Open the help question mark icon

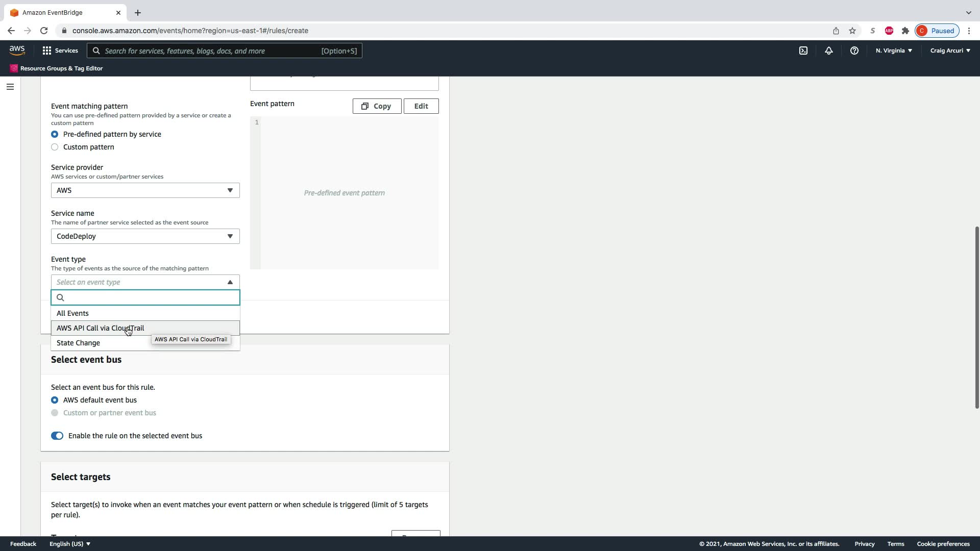pos(854,51)
